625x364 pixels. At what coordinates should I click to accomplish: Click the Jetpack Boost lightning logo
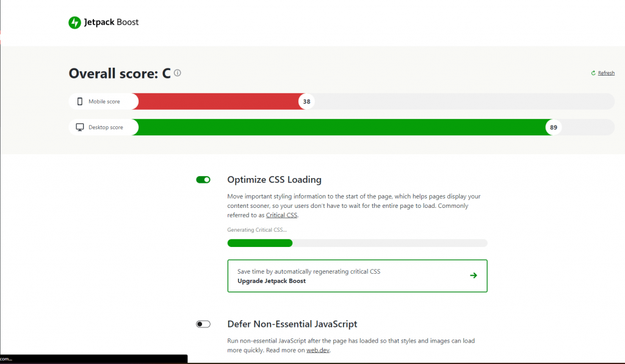(74, 23)
